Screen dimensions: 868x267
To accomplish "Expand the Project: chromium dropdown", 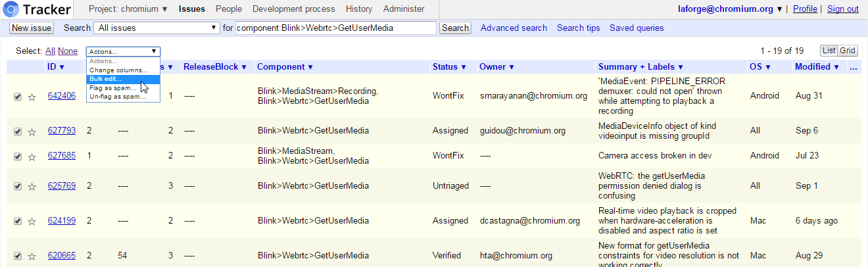I will 129,9.
